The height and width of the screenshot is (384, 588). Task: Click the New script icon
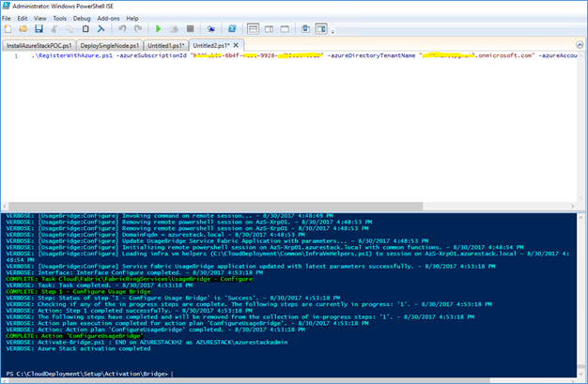8,29
